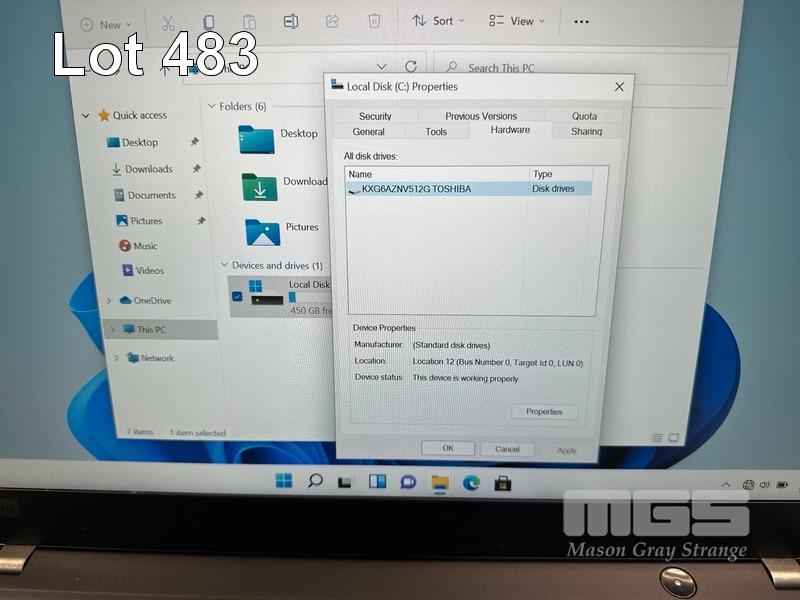
Task: Switch to the Tools tab
Action: 436,132
